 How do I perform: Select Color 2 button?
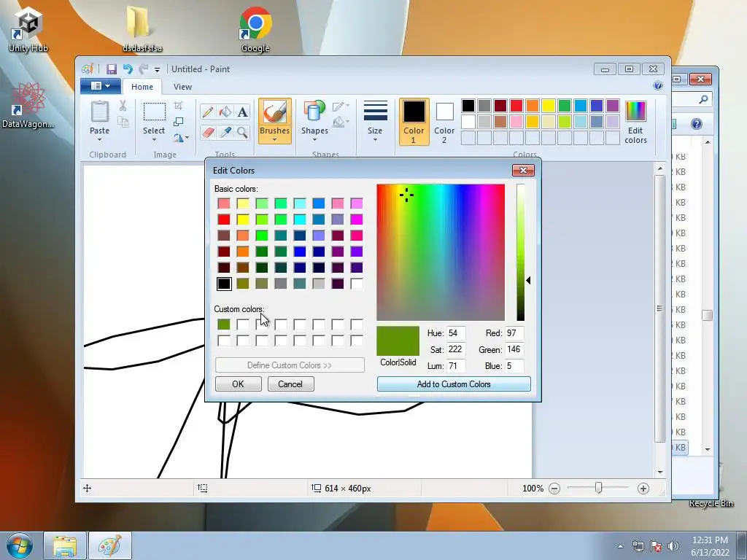click(444, 122)
